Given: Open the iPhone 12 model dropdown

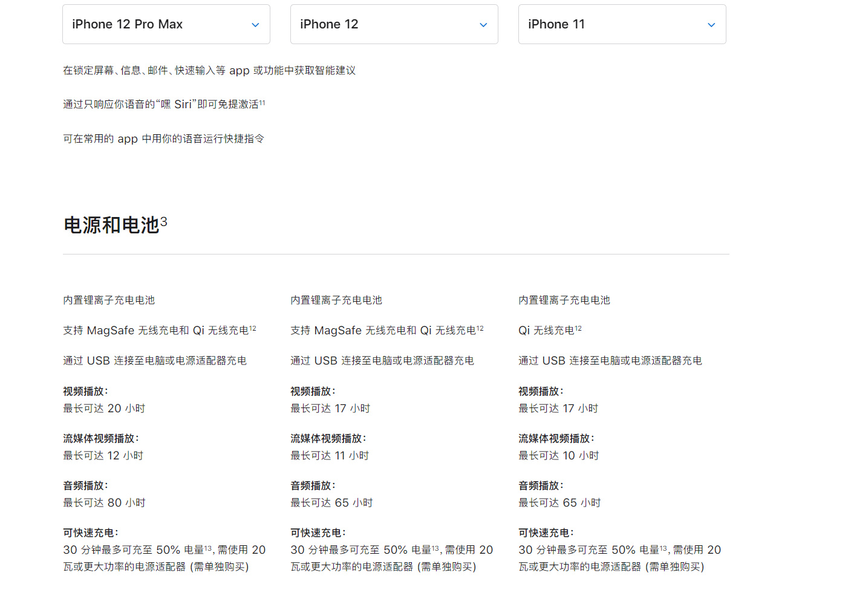Looking at the screenshot, I should pos(394,24).
